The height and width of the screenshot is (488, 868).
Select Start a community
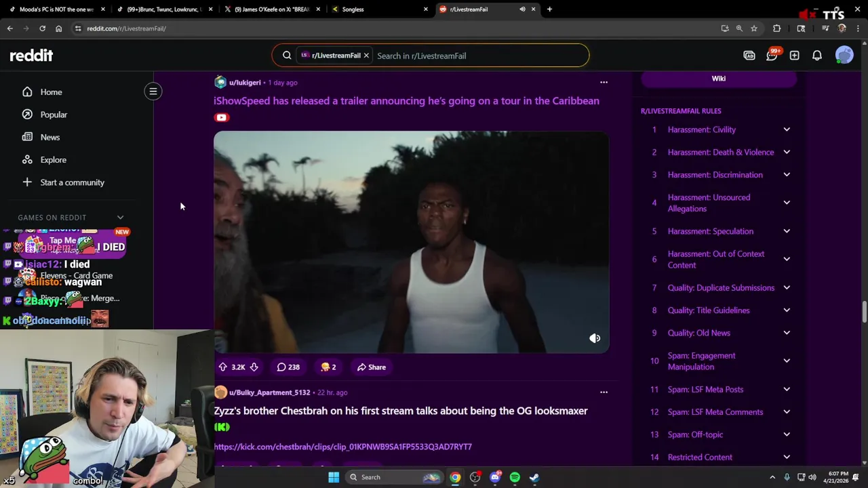(72, 182)
